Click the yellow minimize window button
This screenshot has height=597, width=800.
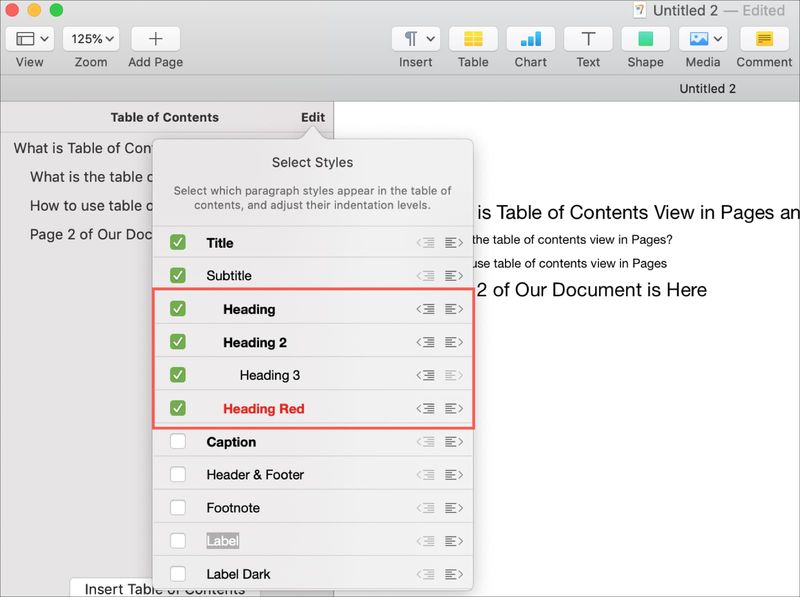(34, 10)
